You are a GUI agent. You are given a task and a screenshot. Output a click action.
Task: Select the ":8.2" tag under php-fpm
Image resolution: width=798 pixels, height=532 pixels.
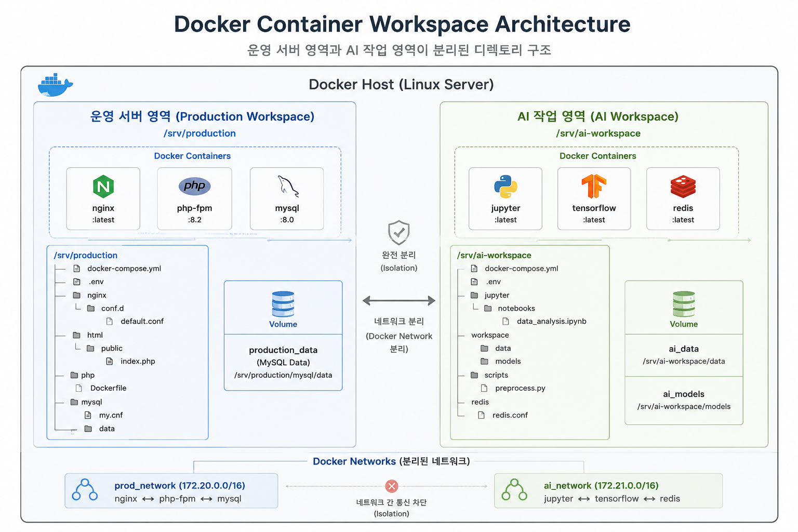[195, 220]
